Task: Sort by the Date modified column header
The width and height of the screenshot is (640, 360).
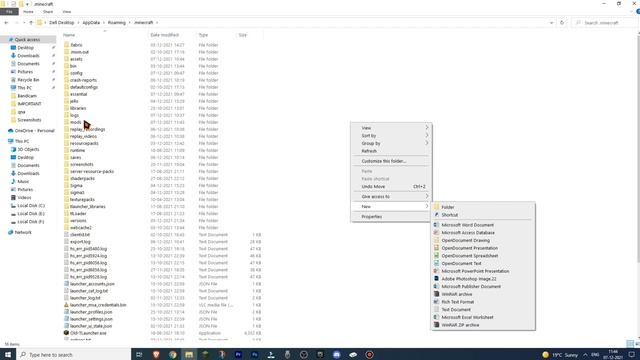Action: (164, 35)
